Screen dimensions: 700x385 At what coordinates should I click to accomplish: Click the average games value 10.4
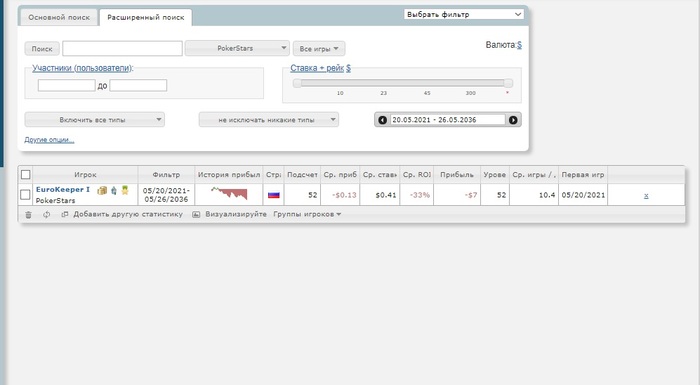pyautogui.click(x=547, y=195)
